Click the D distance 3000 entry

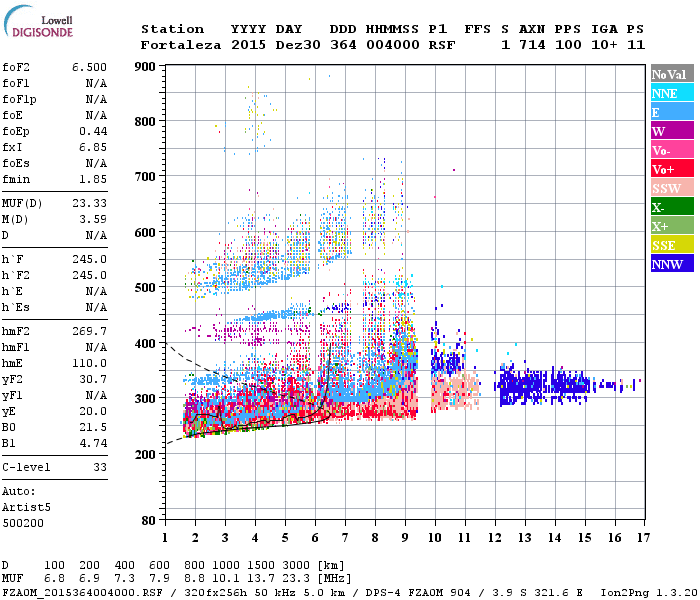point(296,565)
